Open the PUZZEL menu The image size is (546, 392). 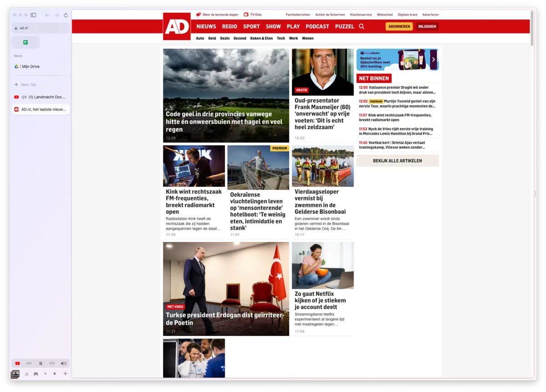[x=344, y=26]
